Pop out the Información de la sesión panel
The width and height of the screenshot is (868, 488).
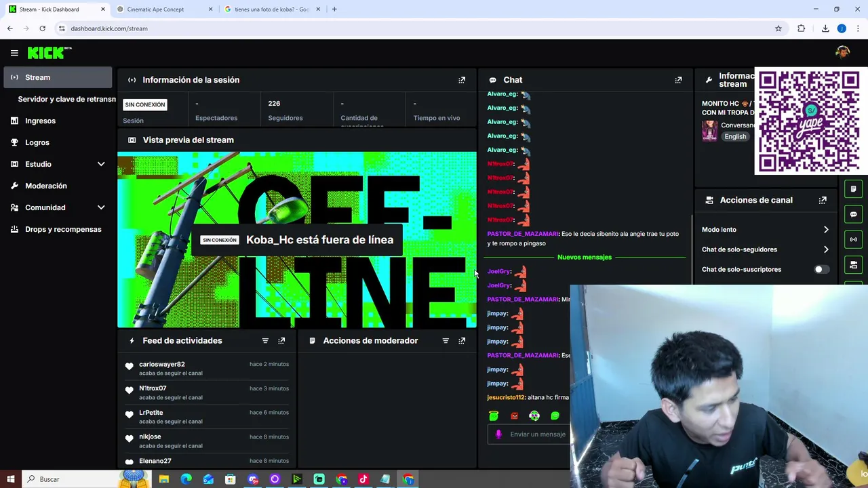[x=462, y=80]
